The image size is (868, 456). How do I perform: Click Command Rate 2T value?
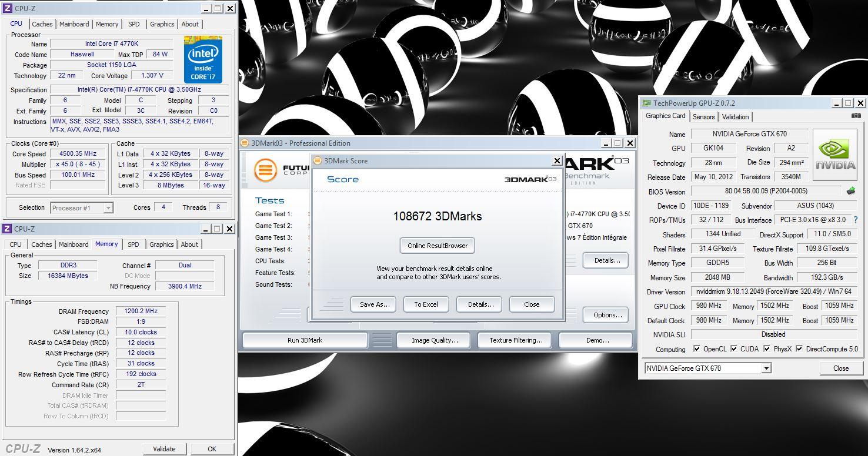(x=141, y=384)
